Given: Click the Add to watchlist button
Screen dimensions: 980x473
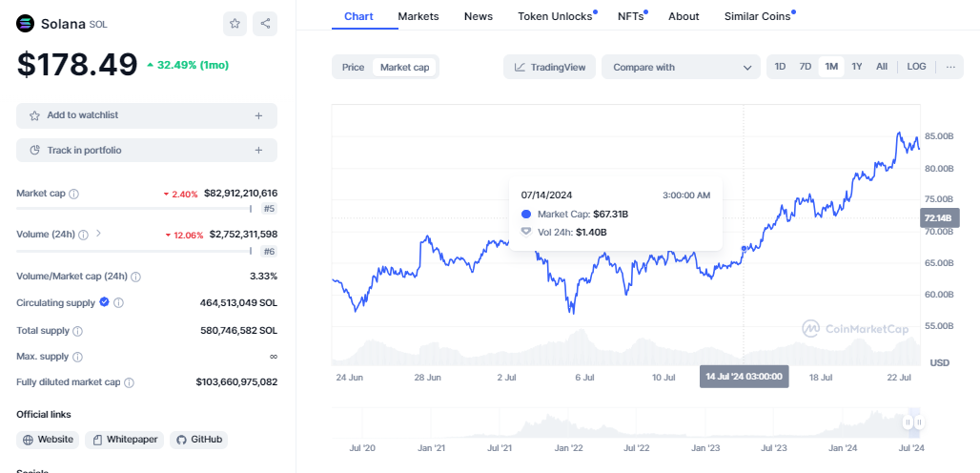Looking at the screenshot, I should [146, 115].
